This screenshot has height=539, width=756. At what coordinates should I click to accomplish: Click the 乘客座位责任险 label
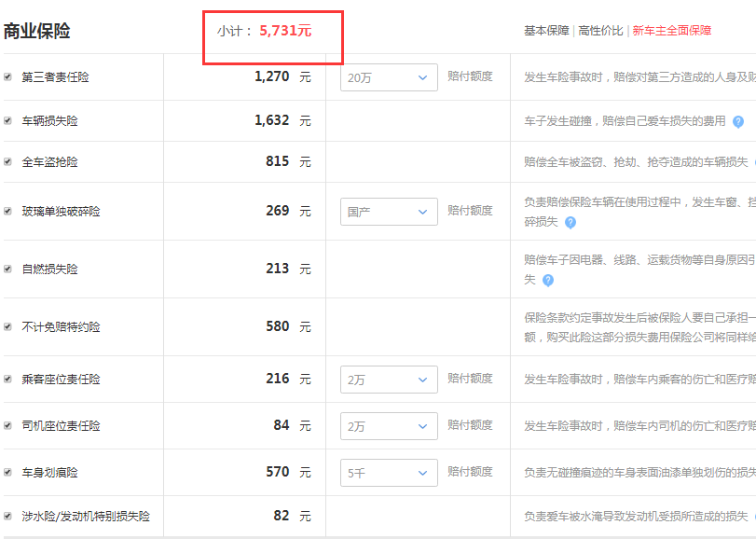[61, 380]
